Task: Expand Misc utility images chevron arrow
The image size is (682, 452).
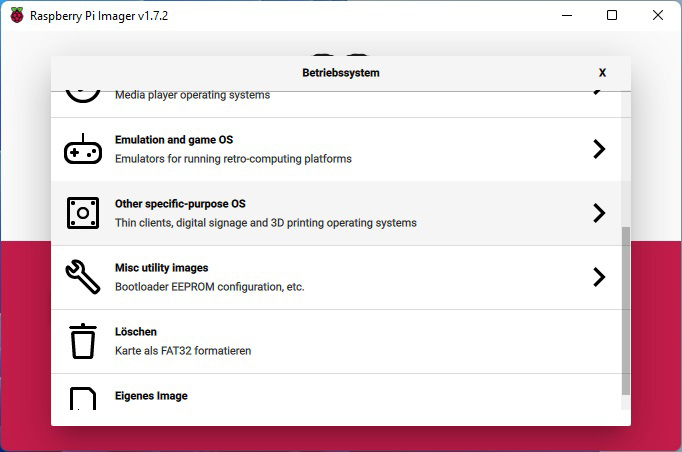Action: (x=599, y=277)
